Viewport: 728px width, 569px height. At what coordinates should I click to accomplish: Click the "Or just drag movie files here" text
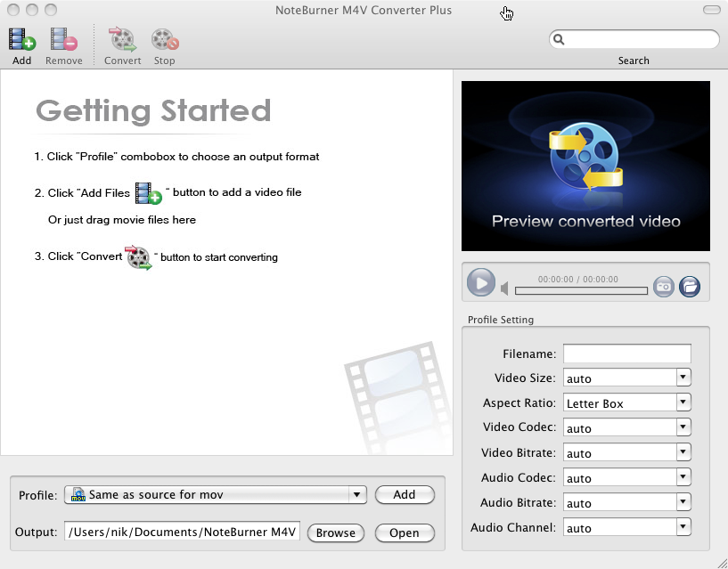[122, 220]
